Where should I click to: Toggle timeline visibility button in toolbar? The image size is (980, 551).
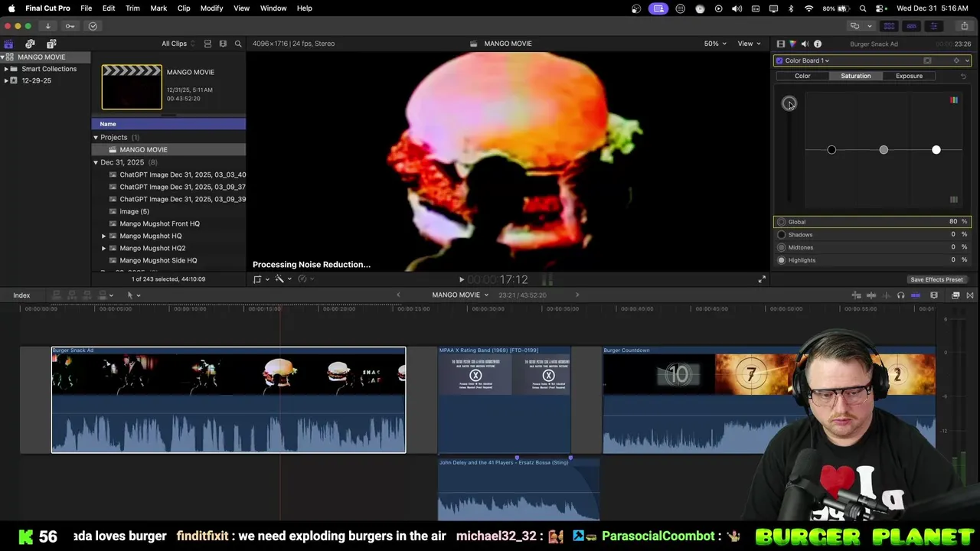pyautogui.click(x=911, y=26)
